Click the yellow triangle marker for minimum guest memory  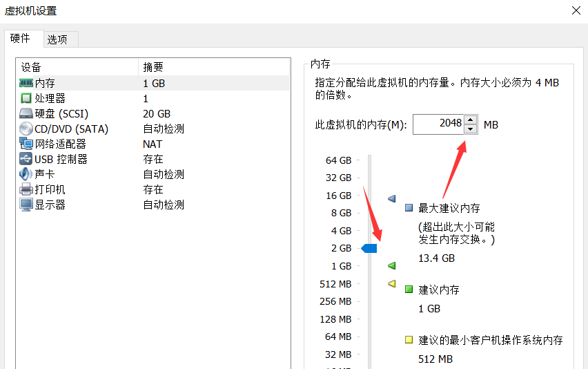pos(391,283)
